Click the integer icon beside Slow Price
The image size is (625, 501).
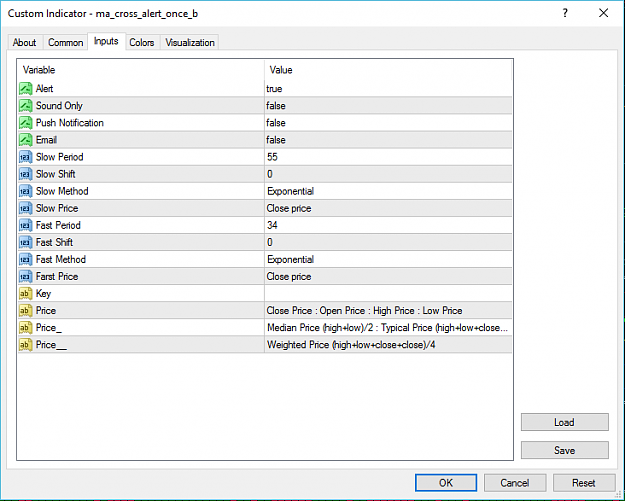(26, 208)
